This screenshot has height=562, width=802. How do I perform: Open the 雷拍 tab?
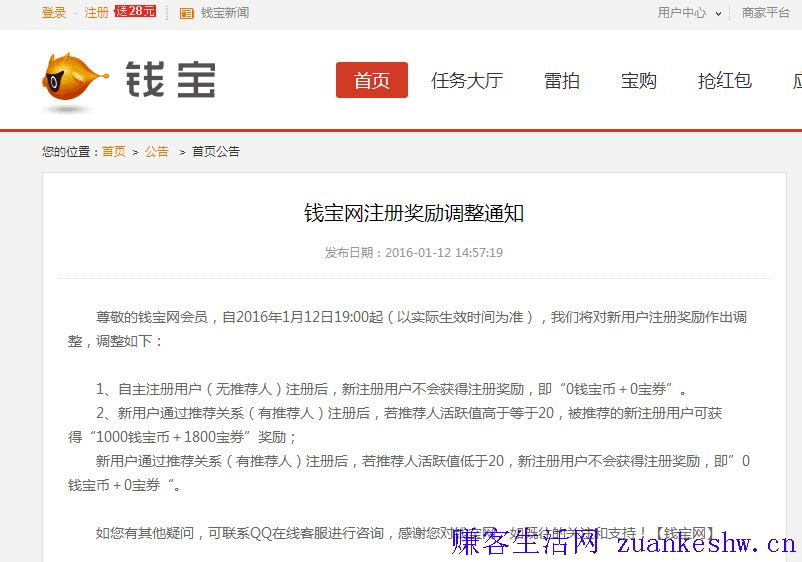tap(562, 80)
